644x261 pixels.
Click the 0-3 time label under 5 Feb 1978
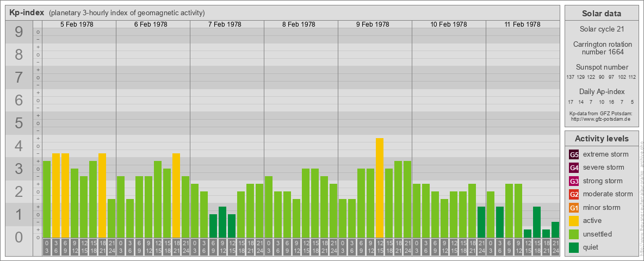[47, 247]
